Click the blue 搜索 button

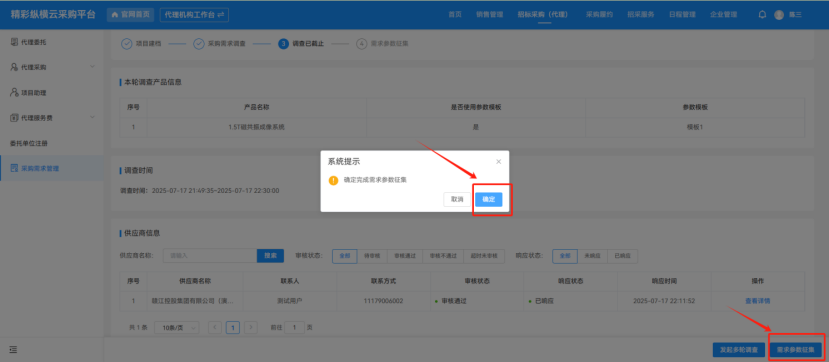click(x=270, y=256)
